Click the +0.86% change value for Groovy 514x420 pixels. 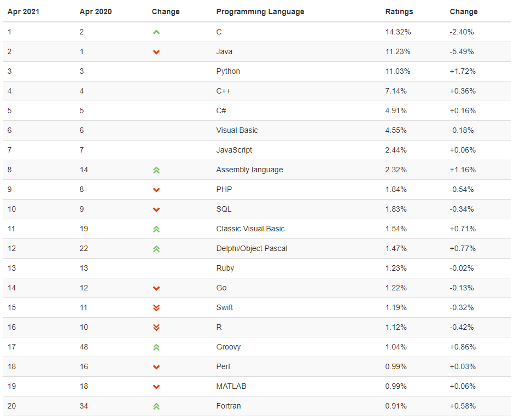coord(463,347)
